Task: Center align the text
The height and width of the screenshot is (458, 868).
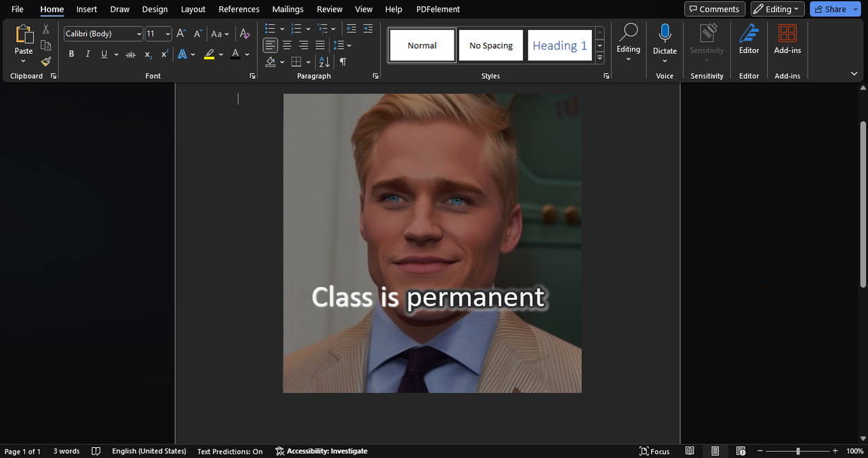Action: click(287, 45)
